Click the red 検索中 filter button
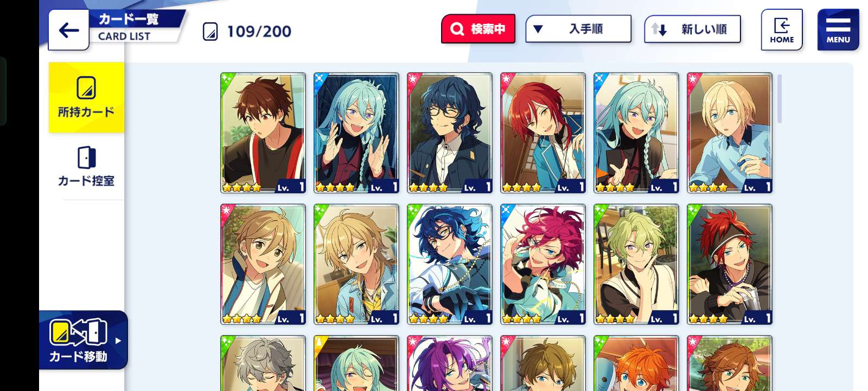Viewport: 868px width, 391px height. [478, 29]
